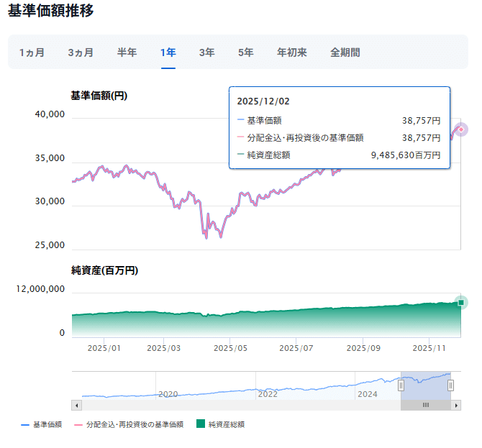
Task: Click the 40,000 y-axis label
Action: (50, 114)
